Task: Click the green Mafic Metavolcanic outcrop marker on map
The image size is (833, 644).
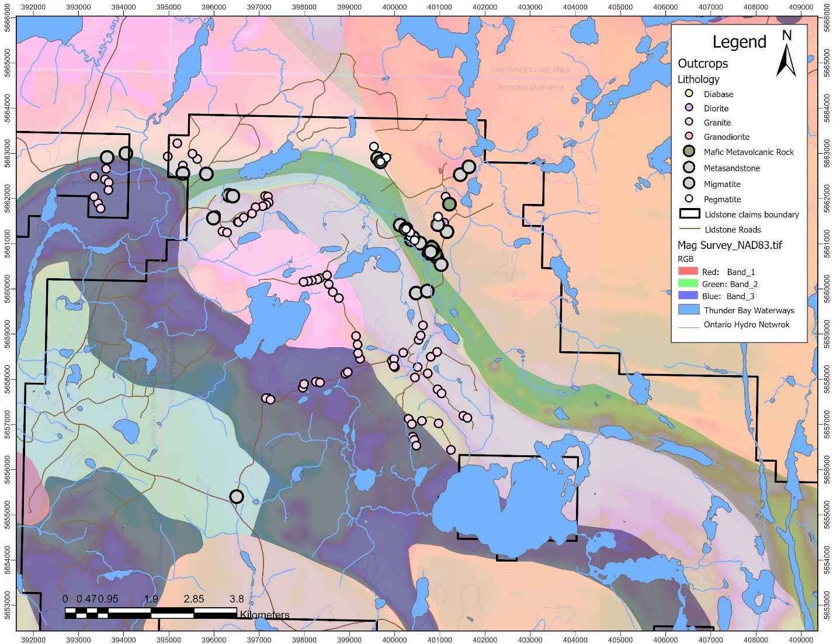Action: click(449, 204)
